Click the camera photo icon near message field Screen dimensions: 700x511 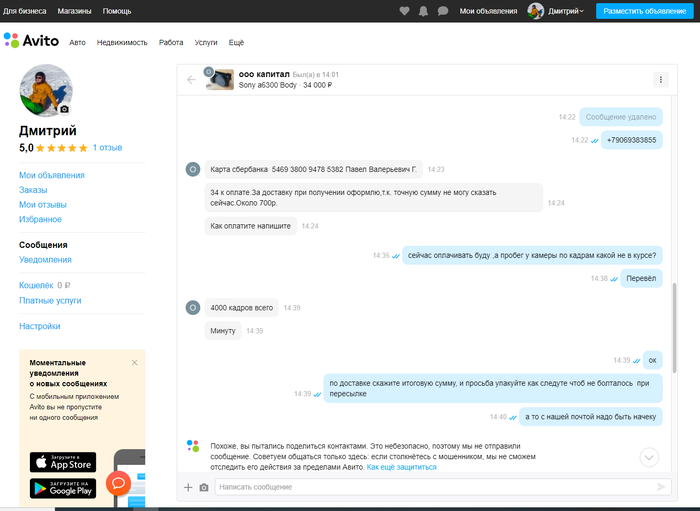point(204,487)
